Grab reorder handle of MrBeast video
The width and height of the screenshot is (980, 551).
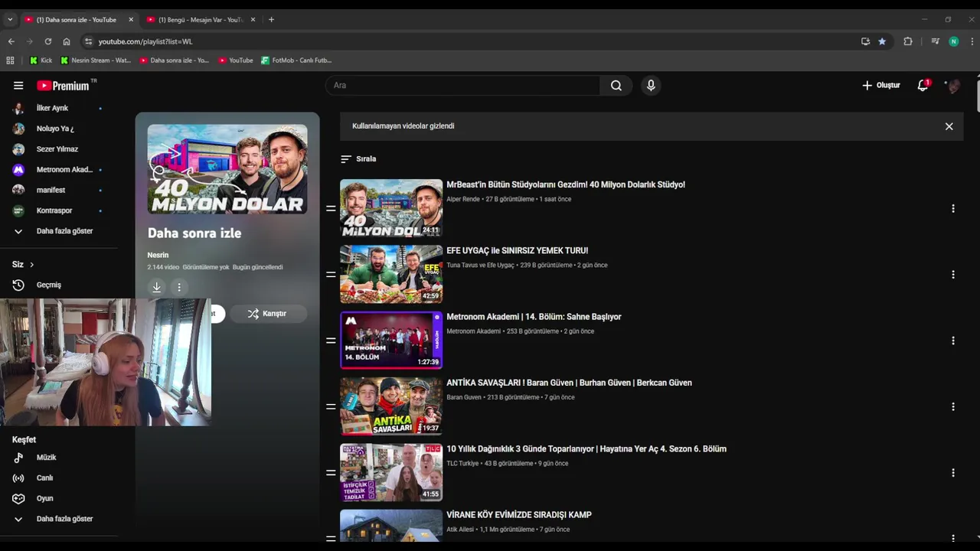click(x=331, y=208)
